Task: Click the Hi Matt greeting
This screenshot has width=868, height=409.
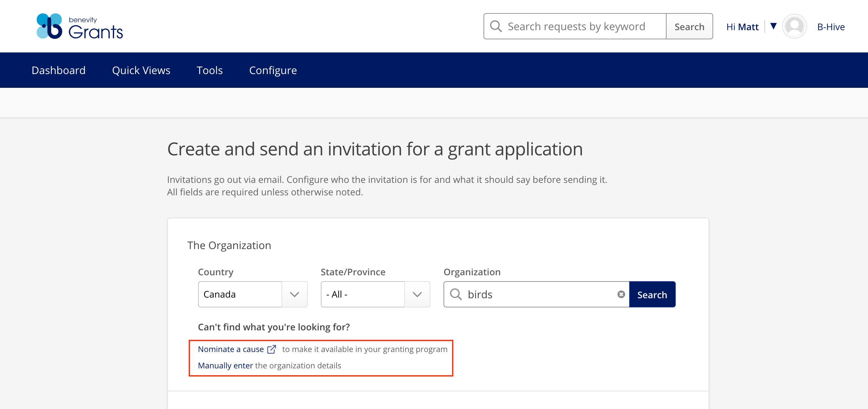Action: click(742, 27)
